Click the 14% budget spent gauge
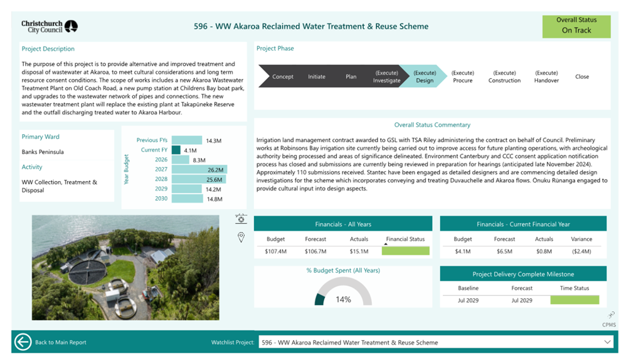629x364 pixels. tap(343, 291)
